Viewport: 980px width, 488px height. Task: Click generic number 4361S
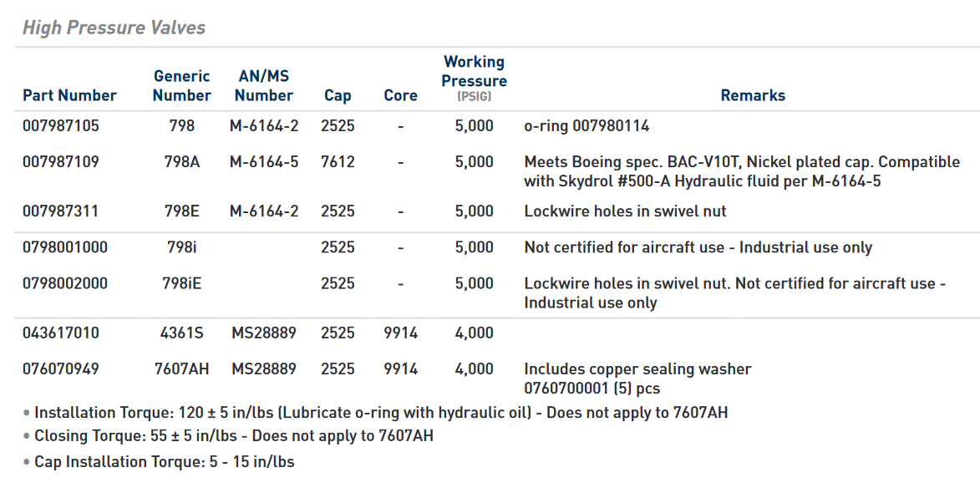pyautogui.click(x=182, y=333)
